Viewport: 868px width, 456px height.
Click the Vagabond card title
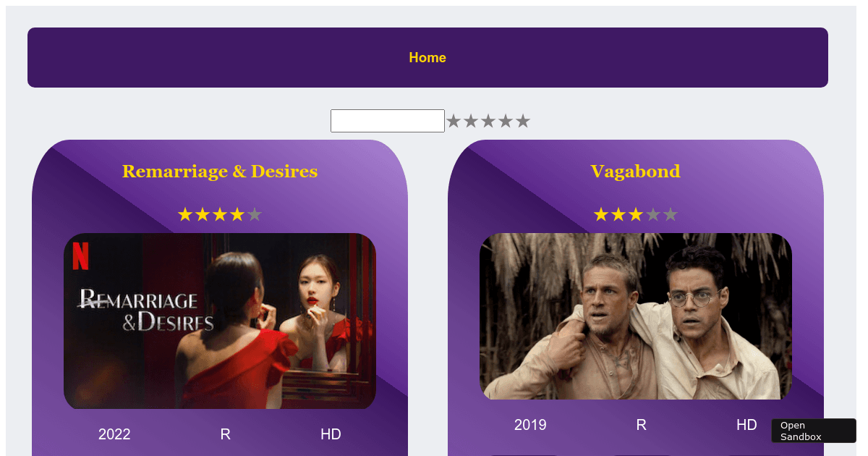pyautogui.click(x=636, y=172)
